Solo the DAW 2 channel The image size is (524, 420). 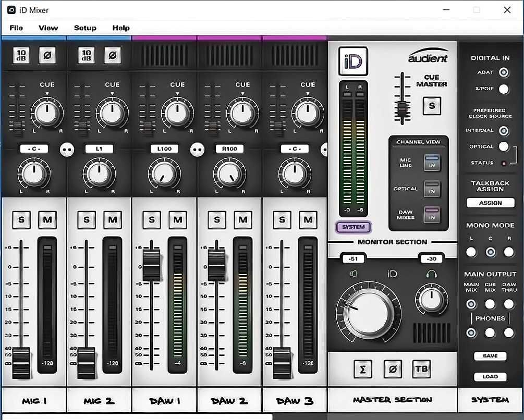pos(217,220)
